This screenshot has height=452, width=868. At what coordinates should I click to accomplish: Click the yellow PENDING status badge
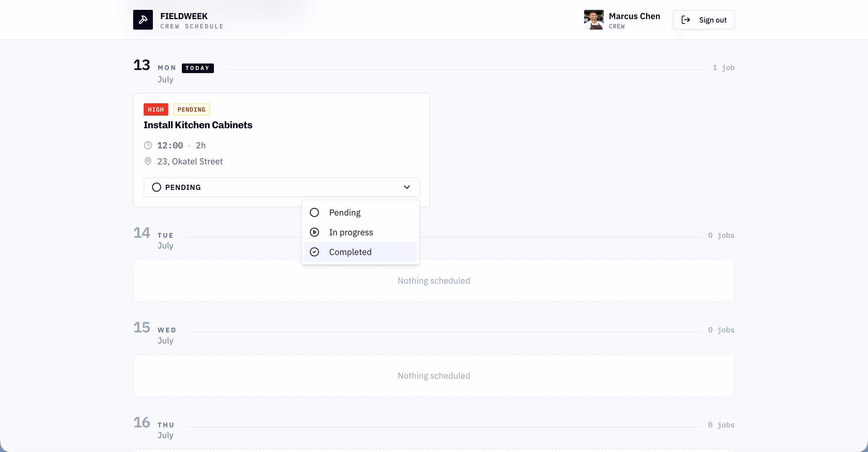[x=191, y=109]
